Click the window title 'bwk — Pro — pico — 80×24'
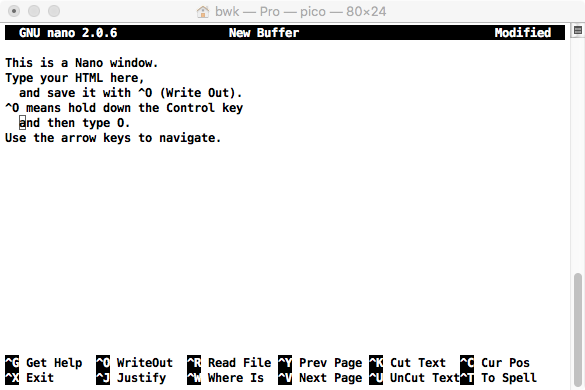The image size is (585, 390). point(300,12)
